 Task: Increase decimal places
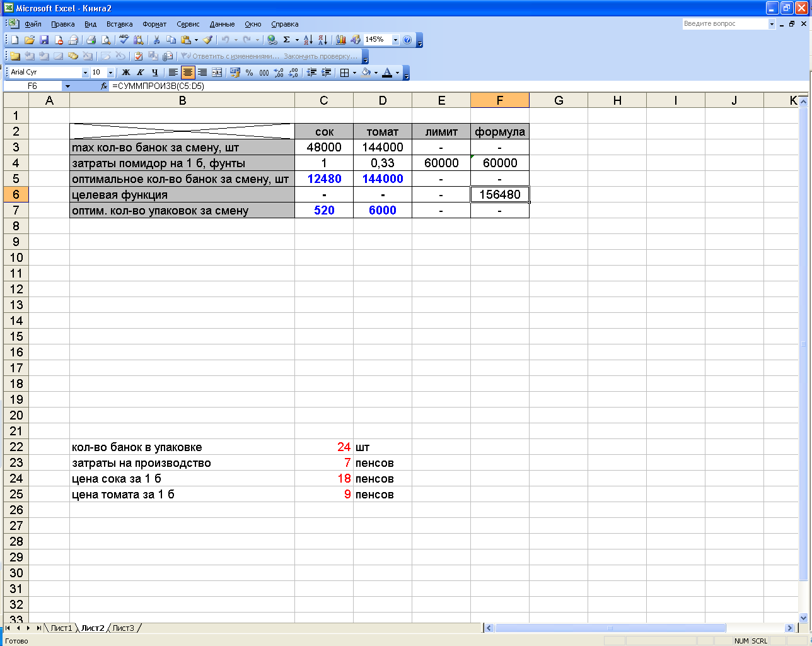coord(279,73)
